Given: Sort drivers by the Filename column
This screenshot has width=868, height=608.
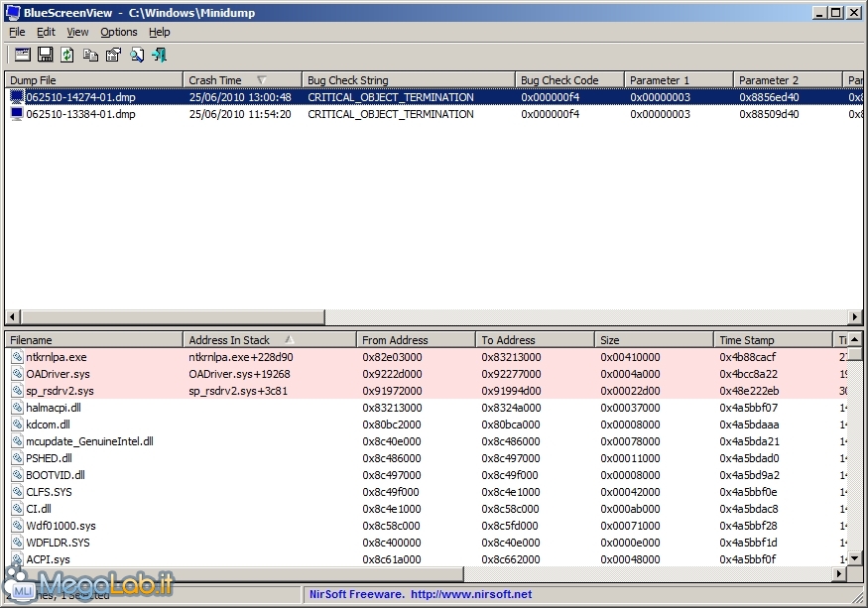Looking at the screenshot, I should tap(93, 340).
